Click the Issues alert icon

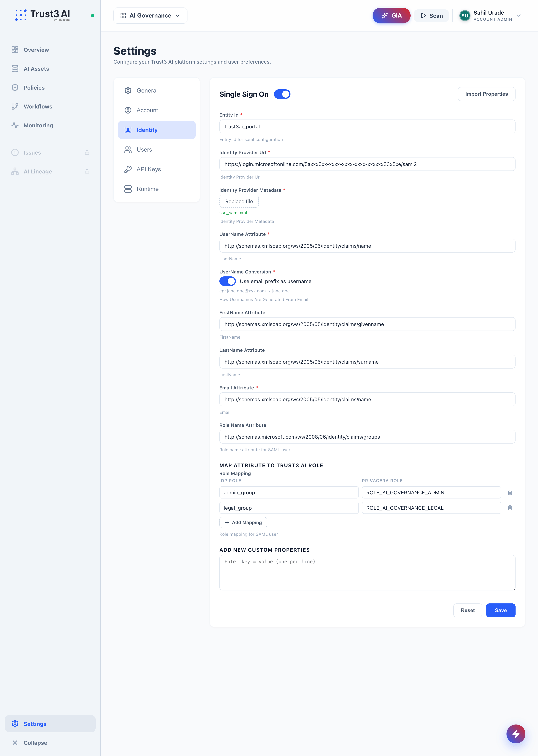tap(15, 152)
